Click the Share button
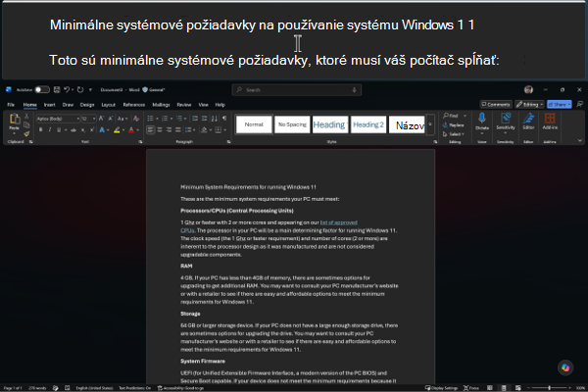The image size is (588, 392). pos(560,104)
